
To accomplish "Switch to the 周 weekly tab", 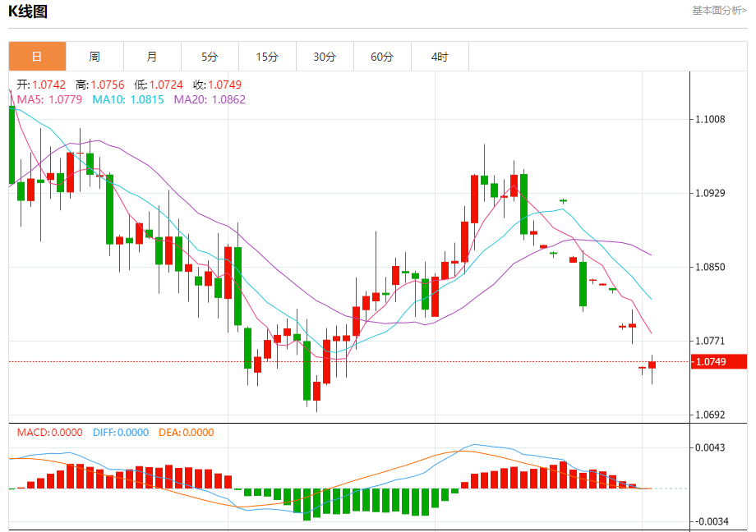I will (x=94, y=57).
